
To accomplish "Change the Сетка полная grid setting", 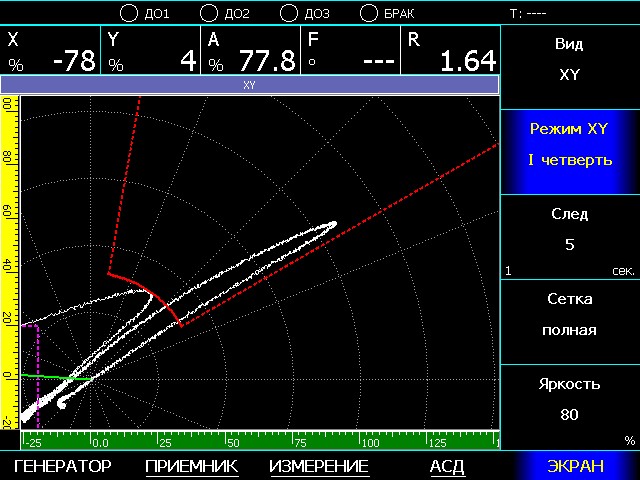I will pos(569,315).
